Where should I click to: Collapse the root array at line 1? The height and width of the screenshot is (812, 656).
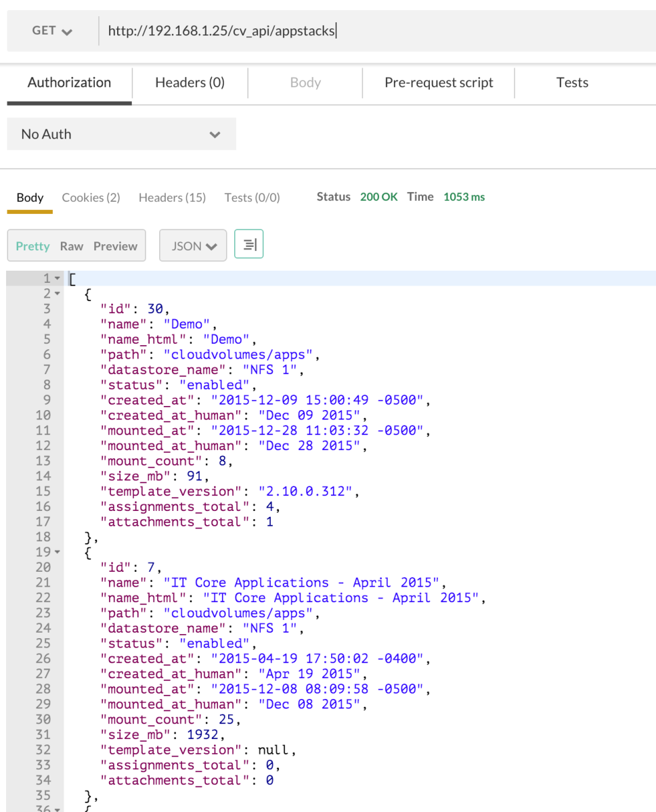57,279
